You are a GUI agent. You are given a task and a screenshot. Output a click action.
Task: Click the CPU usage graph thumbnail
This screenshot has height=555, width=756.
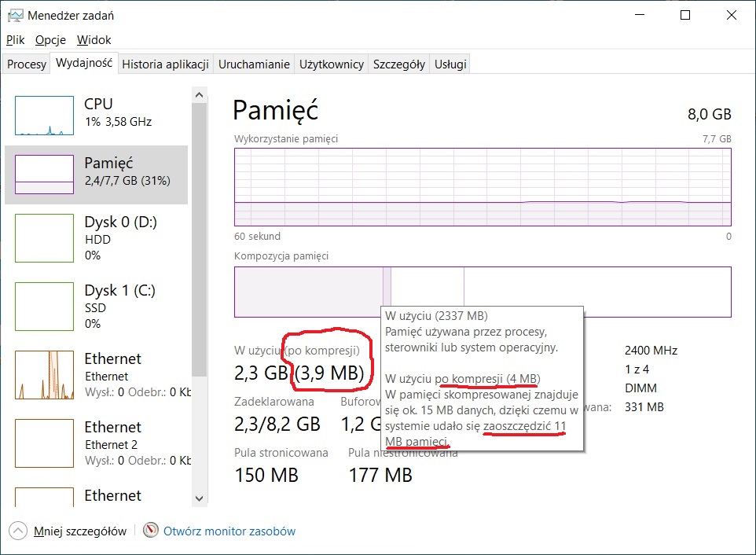tap(44, 116)
